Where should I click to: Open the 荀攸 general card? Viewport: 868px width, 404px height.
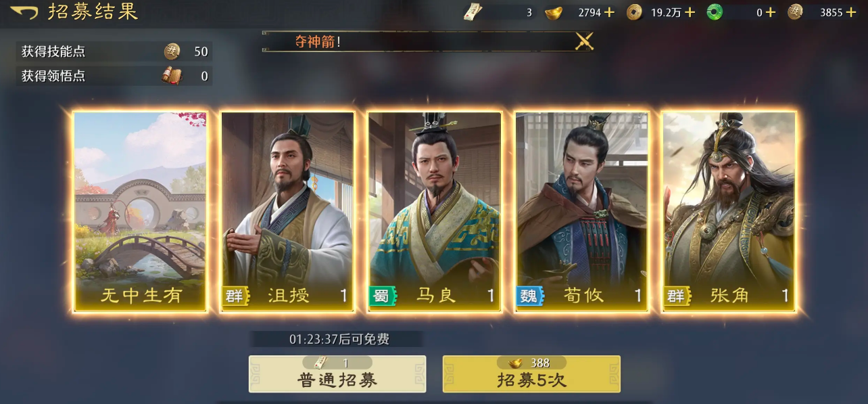click(x=582, y=211)
